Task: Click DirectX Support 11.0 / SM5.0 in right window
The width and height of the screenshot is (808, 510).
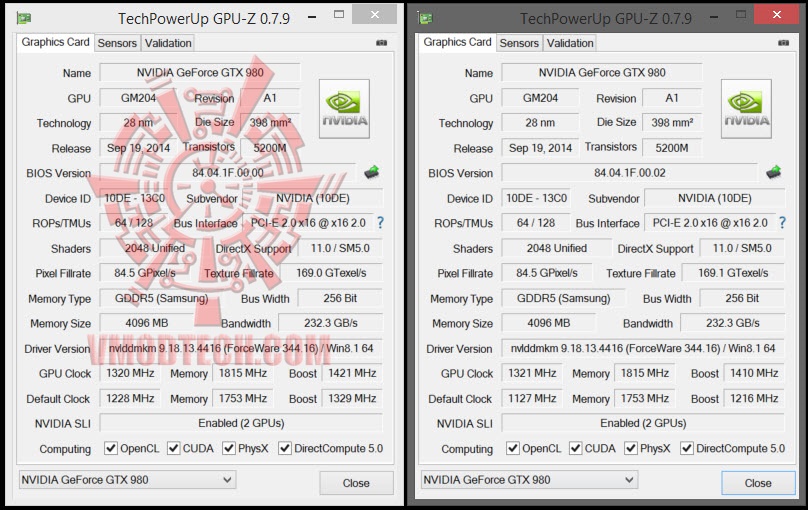Action: tap(742, 248)
